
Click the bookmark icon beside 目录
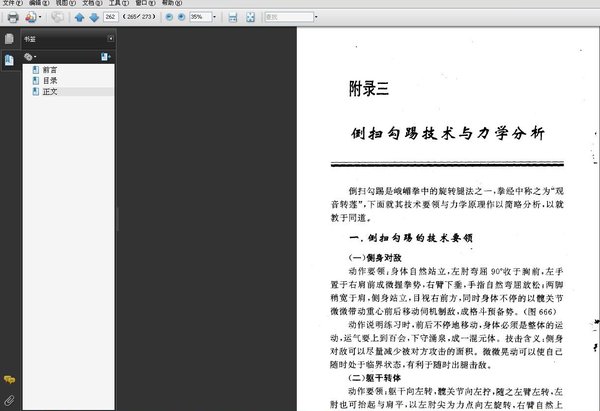click(36, 81)
